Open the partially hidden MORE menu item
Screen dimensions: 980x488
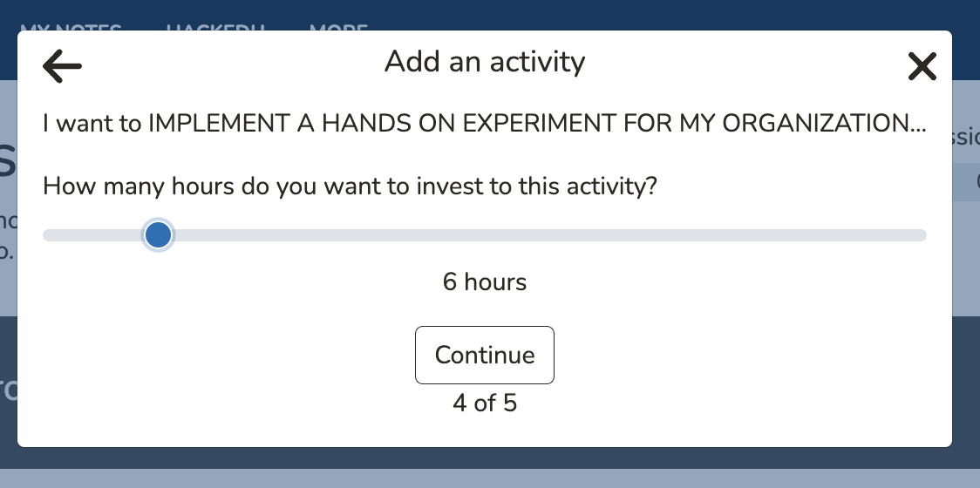[338, 27]
